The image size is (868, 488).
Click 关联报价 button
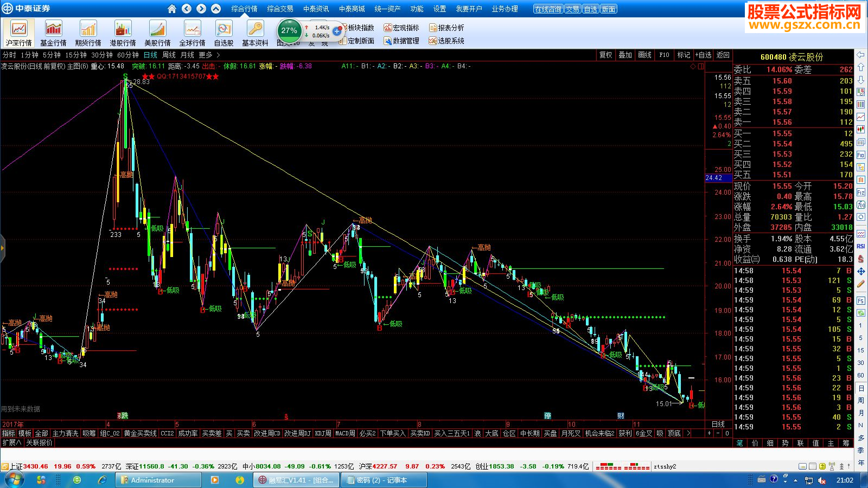(x=39, y=442)
